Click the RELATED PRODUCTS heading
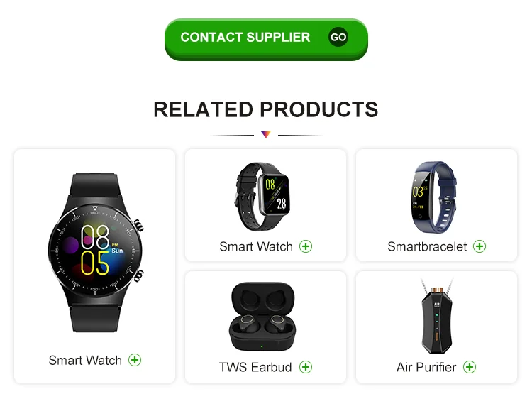Screen dimensions: 532x394 pos(266,109)
